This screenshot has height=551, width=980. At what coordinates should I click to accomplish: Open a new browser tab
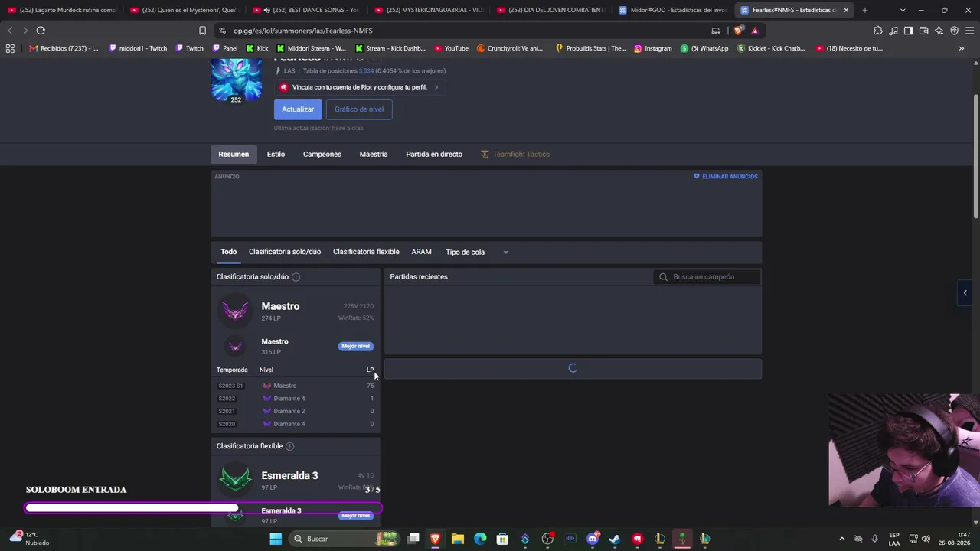pos(865,10)
